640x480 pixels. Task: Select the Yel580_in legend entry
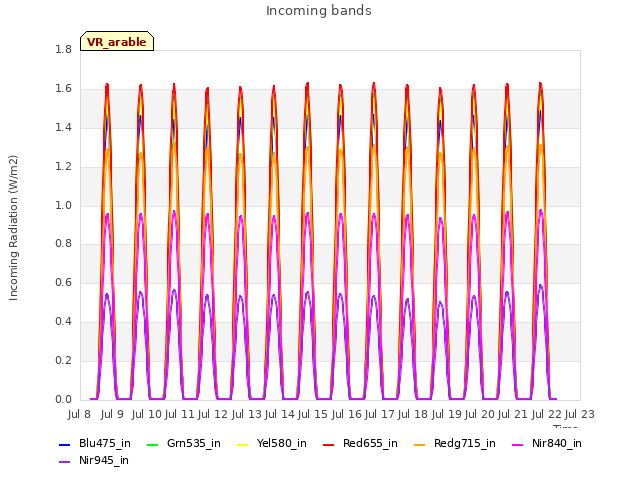tap(272, 443)
